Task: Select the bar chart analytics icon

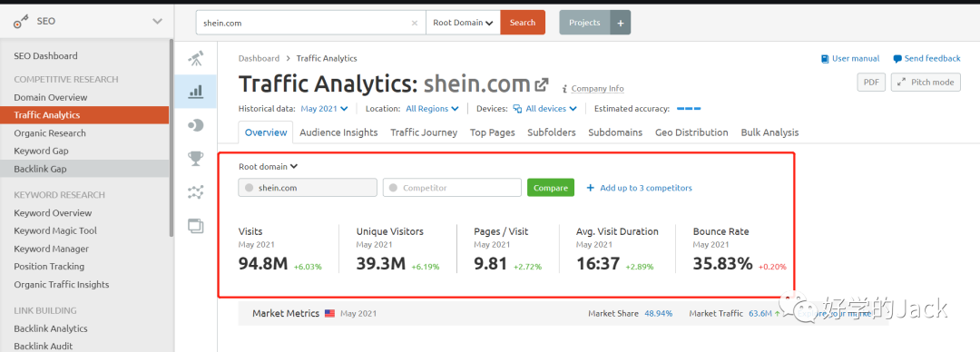Action: pyautogui.click(x=196, y=92)
